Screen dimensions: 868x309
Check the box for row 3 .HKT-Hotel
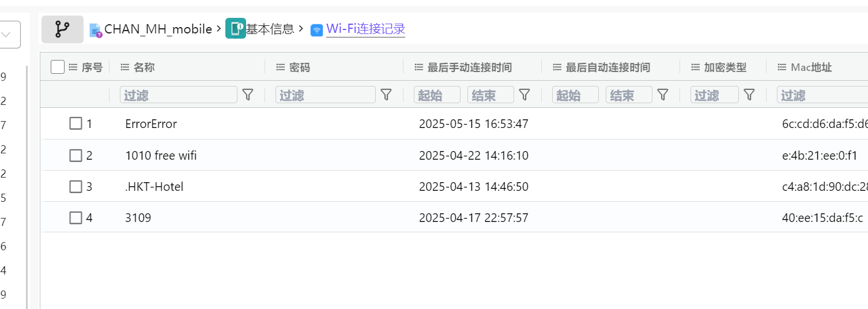[x=76, y=187]
